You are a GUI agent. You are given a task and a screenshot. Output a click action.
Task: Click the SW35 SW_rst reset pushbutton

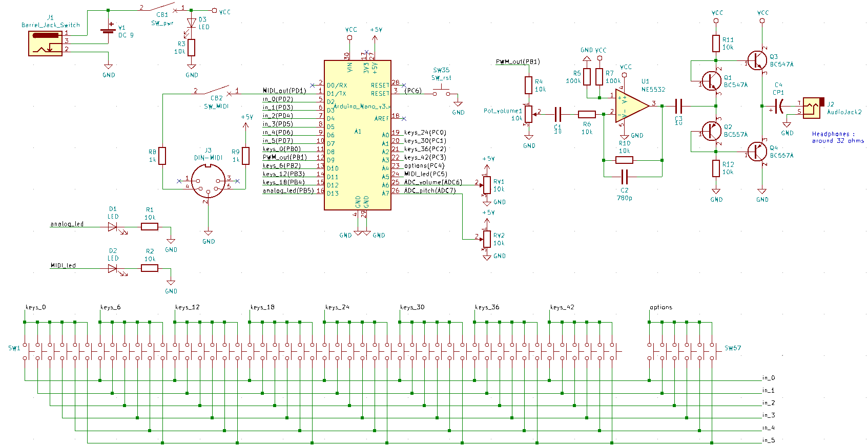(441, 91)
